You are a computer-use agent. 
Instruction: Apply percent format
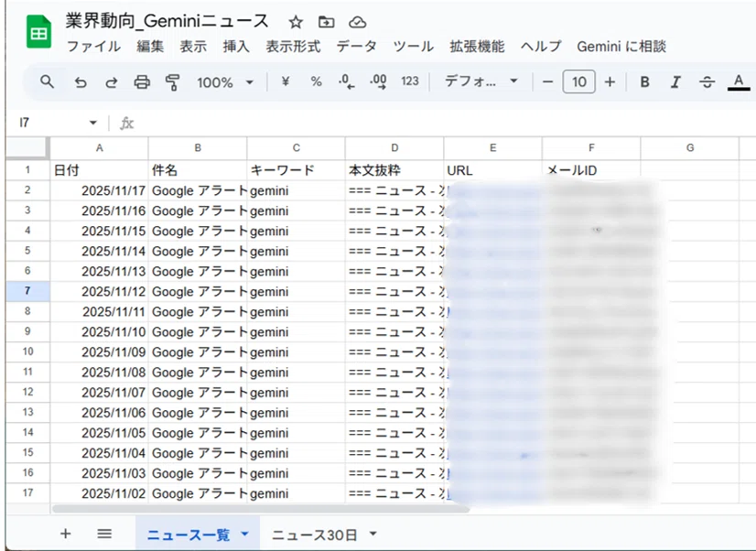[x=317, y=81]
